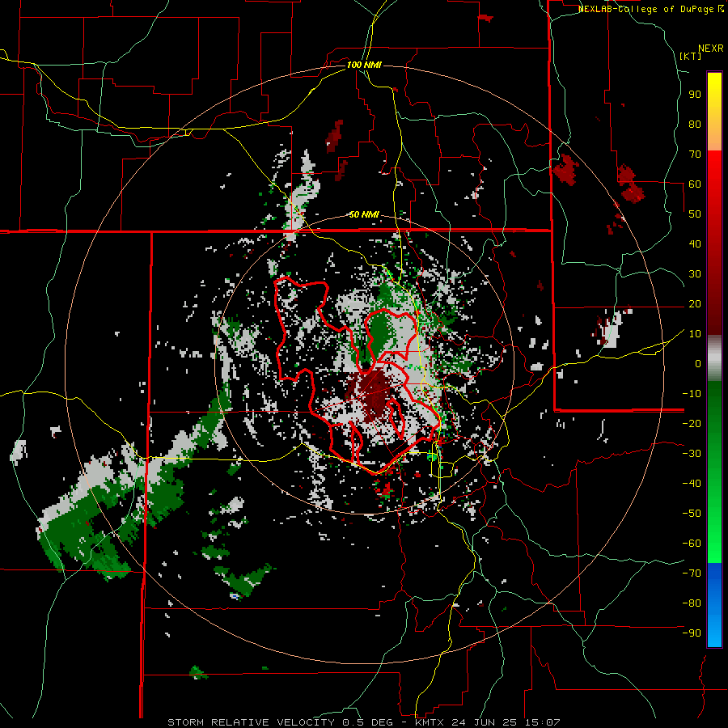Click the 70 value on the velocity scale

coord(695,154)
